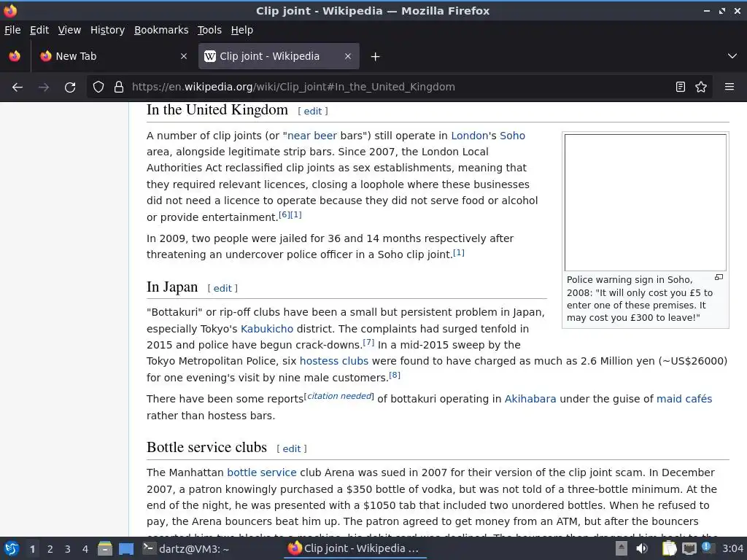Open the network connection tray icon
The image size is (747, 560).
pyautogui.click(x=689, y=548)
